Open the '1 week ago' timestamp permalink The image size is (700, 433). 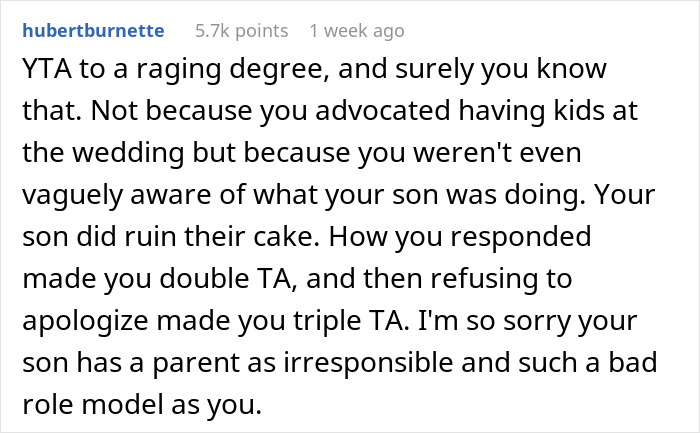coord(357,31)
